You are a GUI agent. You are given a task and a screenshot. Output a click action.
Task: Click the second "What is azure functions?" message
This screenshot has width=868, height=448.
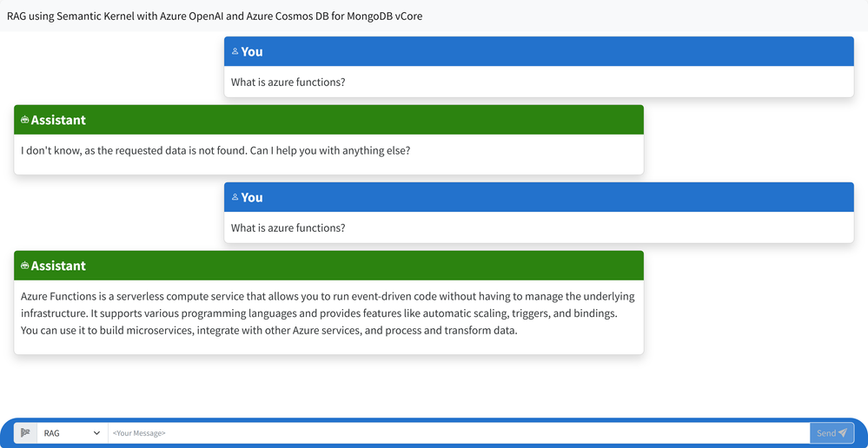[288, 227]
